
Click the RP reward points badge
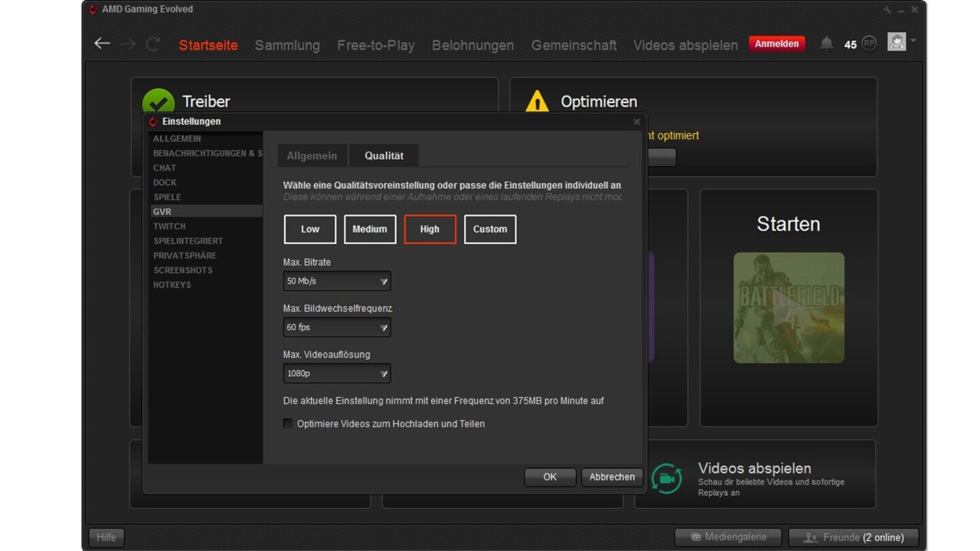pyautogui.click(x=869, y=44)
